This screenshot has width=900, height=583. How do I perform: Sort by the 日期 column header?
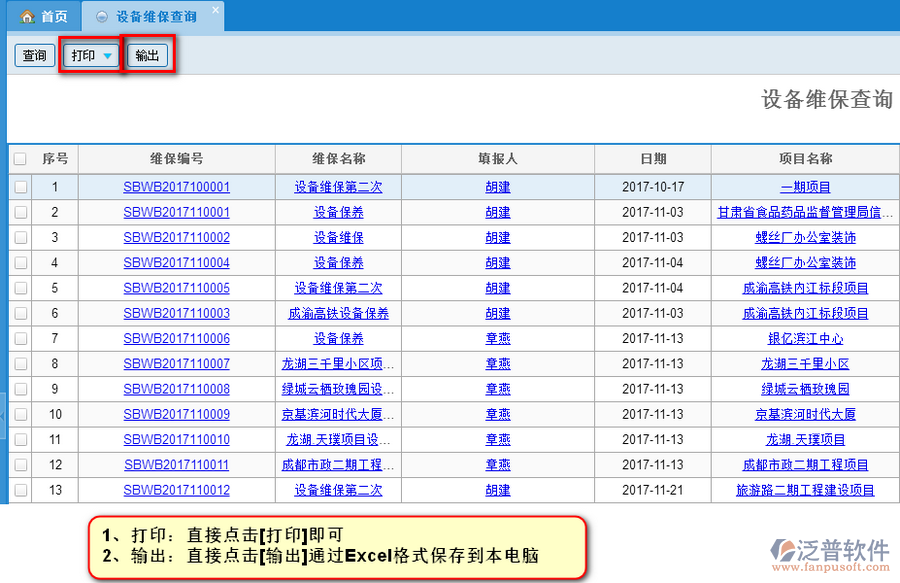click(x=653, y=159)
